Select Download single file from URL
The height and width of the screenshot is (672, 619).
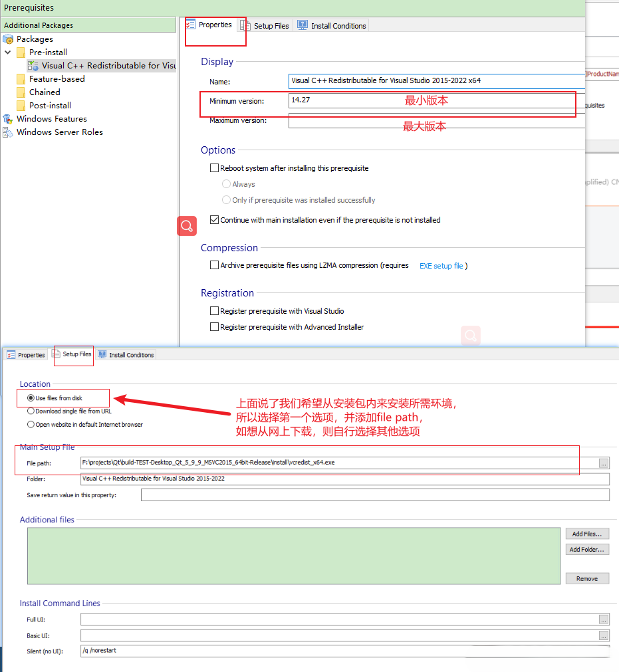tap(31, 411)
